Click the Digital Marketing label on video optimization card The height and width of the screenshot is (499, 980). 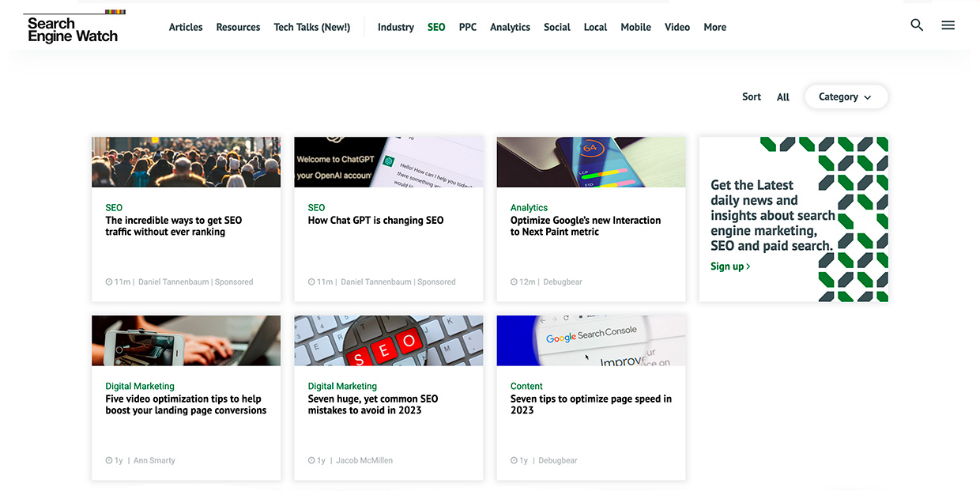pyautogui.click(x=140, y=387)
